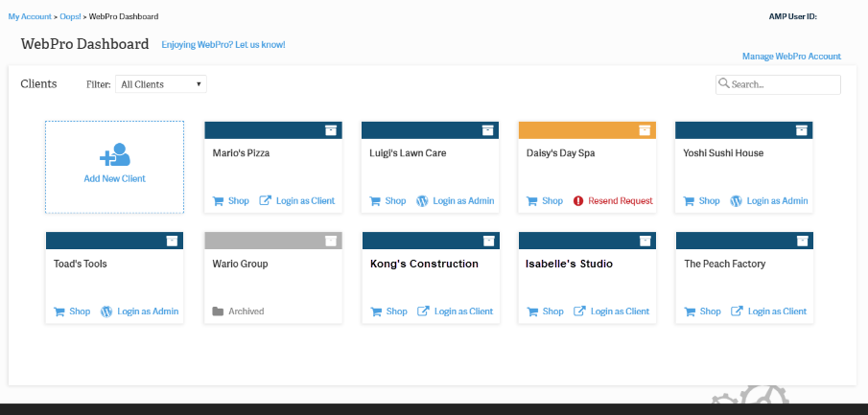Click the Oops! breadcrumb link
868x415 pixels.
tap(71, 16)
